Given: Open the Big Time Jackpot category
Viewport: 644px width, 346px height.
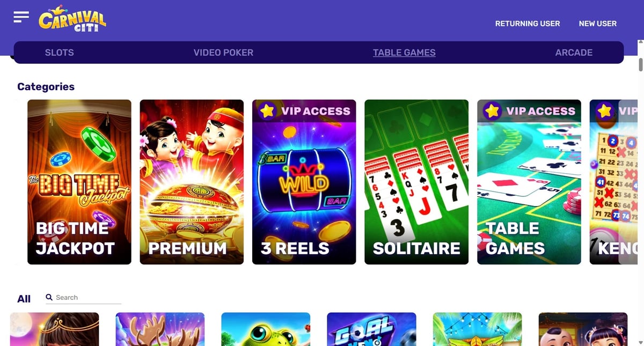Looking at the screenshot, I should coord(79,182).
